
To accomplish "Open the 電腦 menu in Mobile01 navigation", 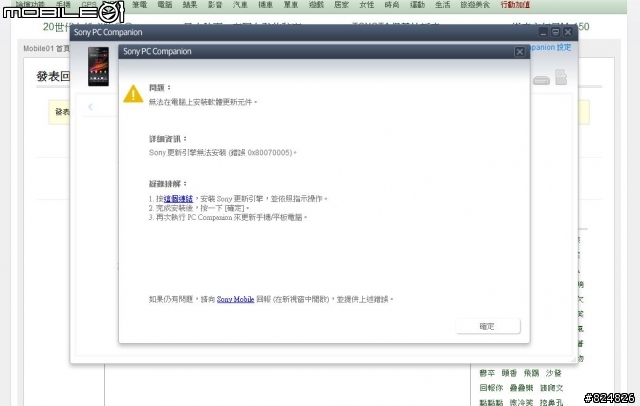I will (x=165, y=5).
